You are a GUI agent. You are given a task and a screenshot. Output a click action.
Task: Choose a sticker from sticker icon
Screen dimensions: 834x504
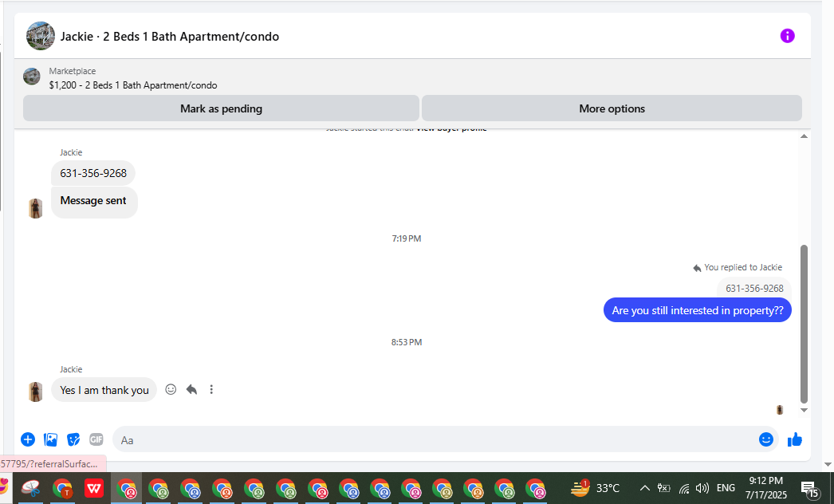(73, 439)
